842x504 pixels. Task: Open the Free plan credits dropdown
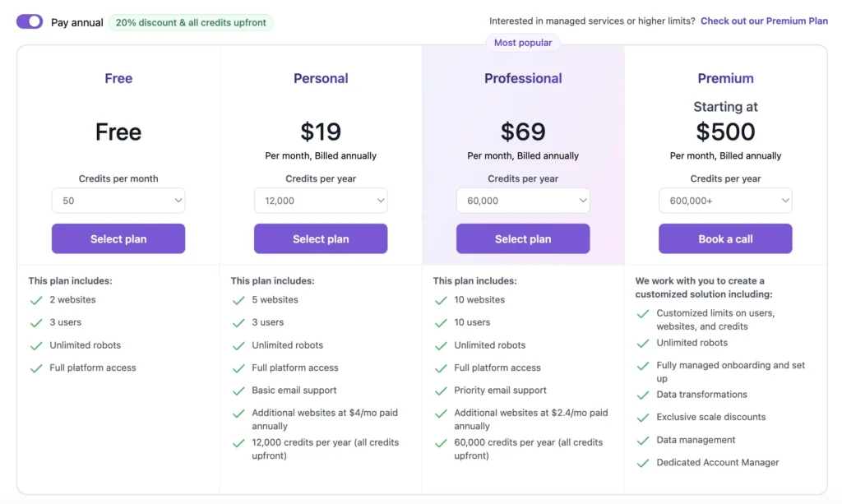pyautogui.click(x=118, y=201)
